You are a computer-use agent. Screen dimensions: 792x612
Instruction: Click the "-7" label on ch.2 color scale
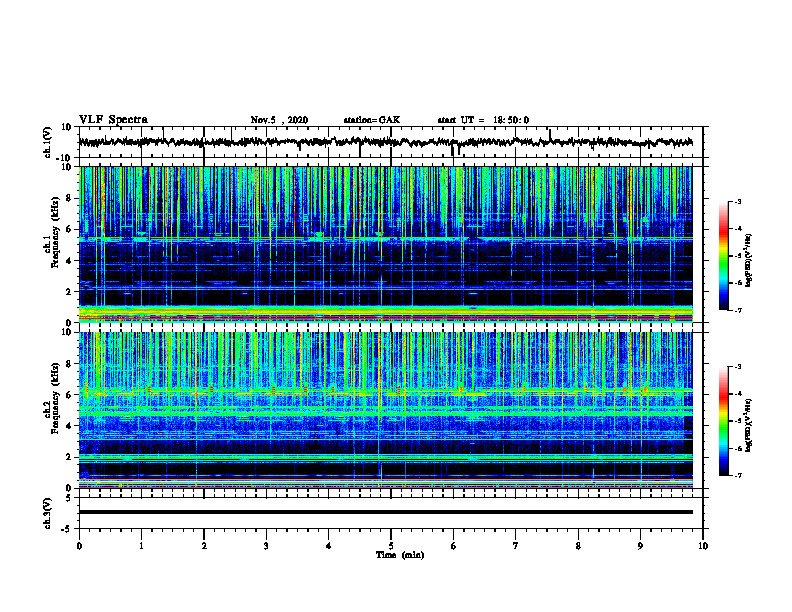coord(737,476)
